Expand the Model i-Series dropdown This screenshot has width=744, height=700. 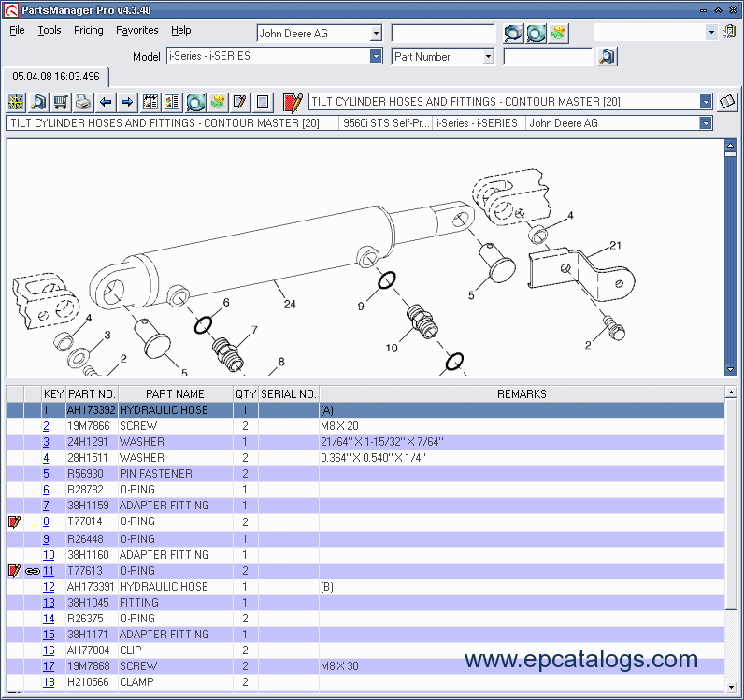[x=376, y=56]
